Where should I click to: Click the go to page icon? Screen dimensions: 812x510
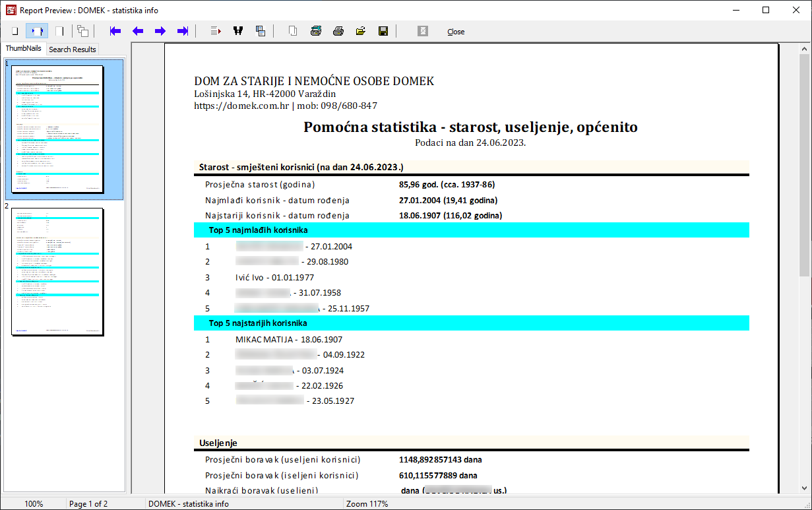click(216, 31)
